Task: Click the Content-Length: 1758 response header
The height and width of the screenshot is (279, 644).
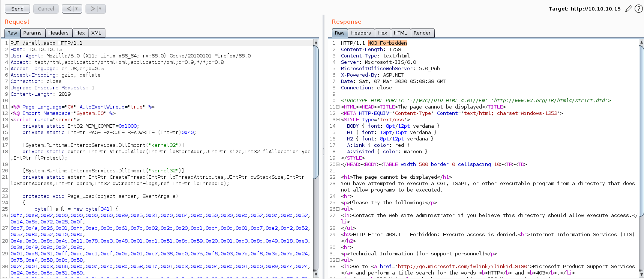Action: coord(371,50)
